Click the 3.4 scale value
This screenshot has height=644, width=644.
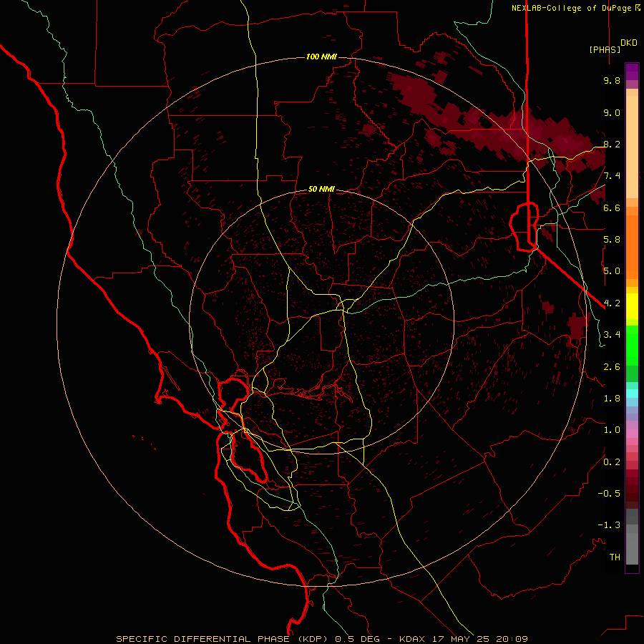coord(612,335)
